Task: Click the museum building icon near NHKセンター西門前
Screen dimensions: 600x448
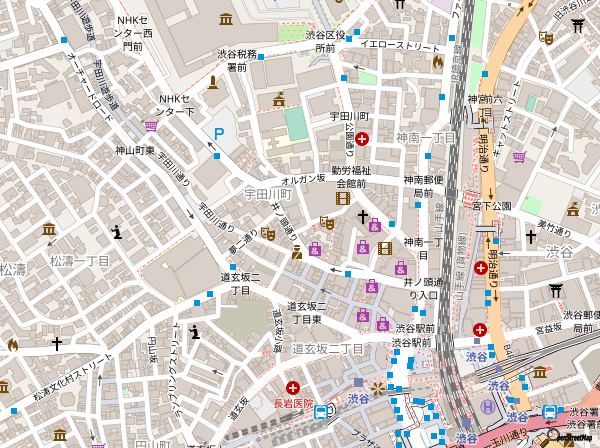Action: (x=226, y=19)
